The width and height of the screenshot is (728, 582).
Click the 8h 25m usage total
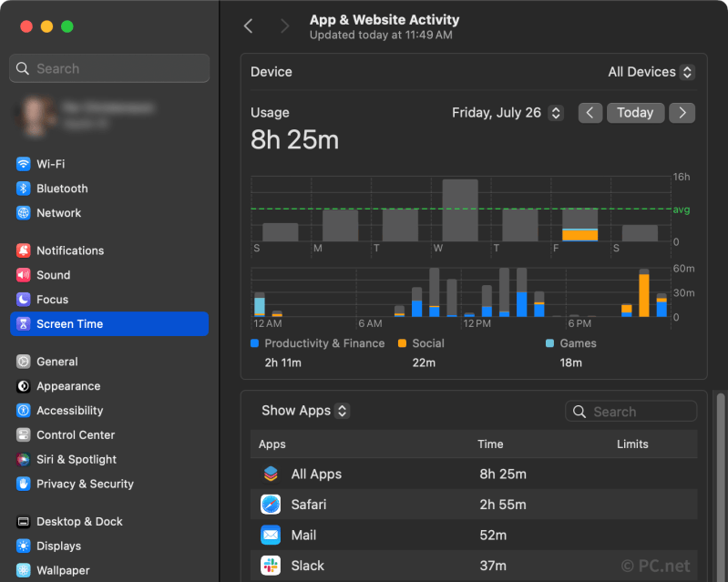pyautogui.click(x=295, y=139)
